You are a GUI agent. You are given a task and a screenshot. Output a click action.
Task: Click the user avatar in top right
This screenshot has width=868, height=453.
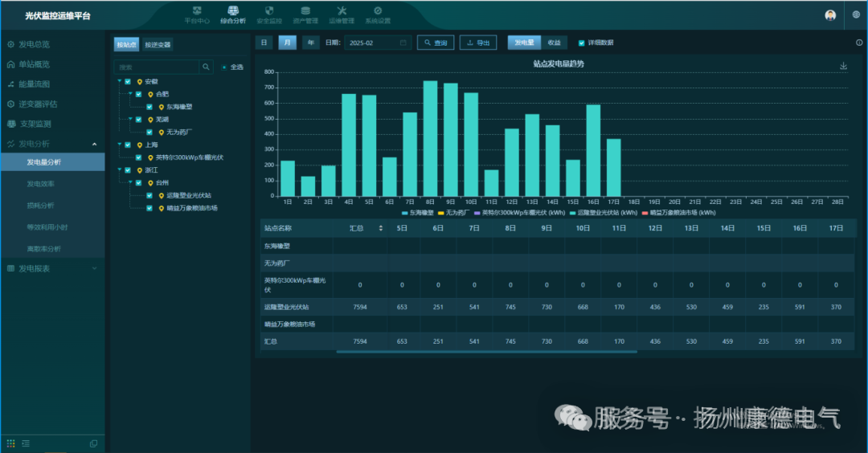(x=830, y=15)
